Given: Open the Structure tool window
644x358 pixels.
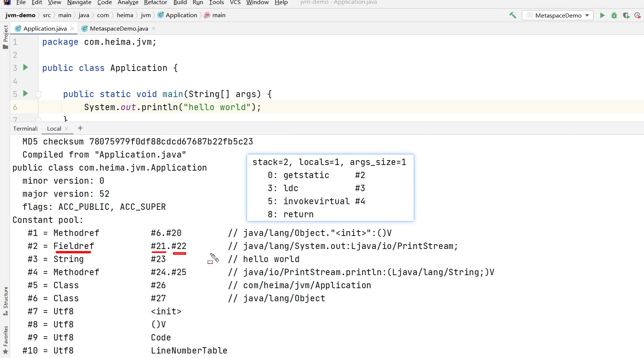Looking at the screenshot, I should pos(5,301).
